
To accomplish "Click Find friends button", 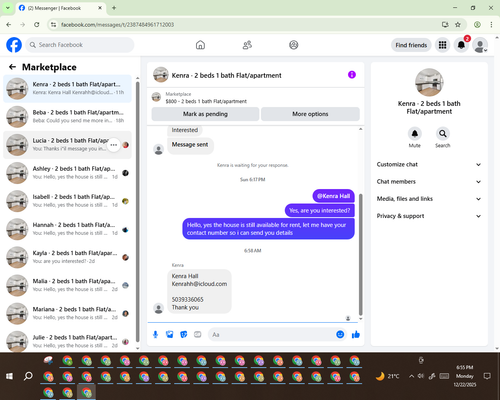I will pyautogui.click(x=411, y=45).
